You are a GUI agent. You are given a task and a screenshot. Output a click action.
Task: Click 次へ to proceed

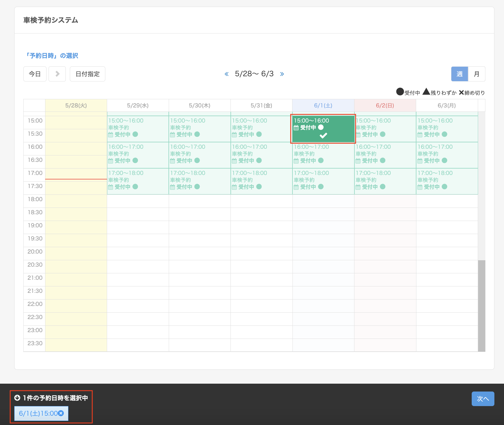[483, 399]
